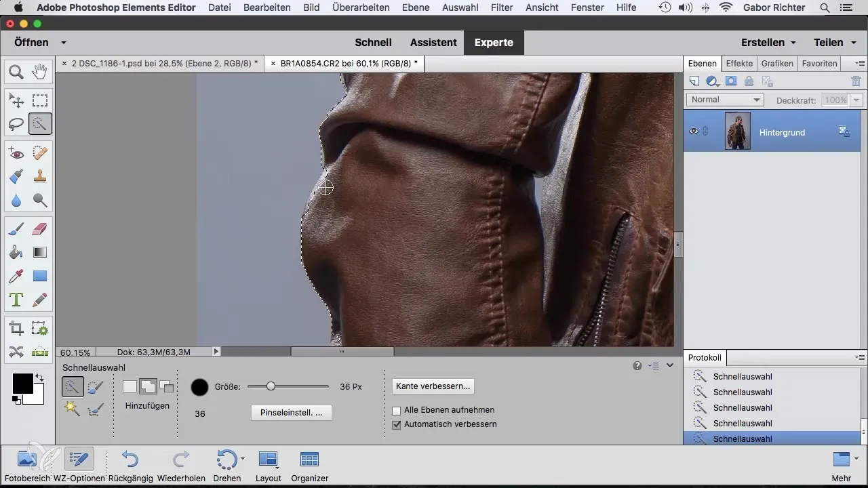
Task: Open the Überarbeiten menu
Action: tap(361, 7)
